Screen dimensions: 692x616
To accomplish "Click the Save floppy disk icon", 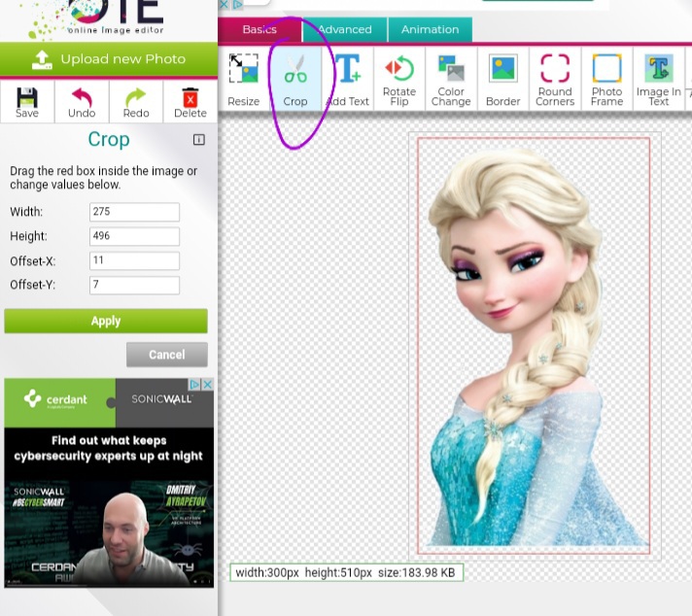I will [27, 101].
